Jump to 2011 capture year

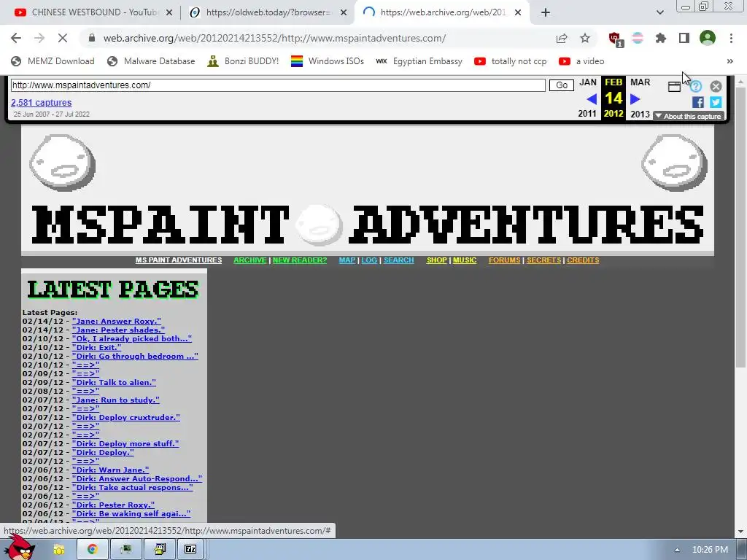[x=587, y=114]
